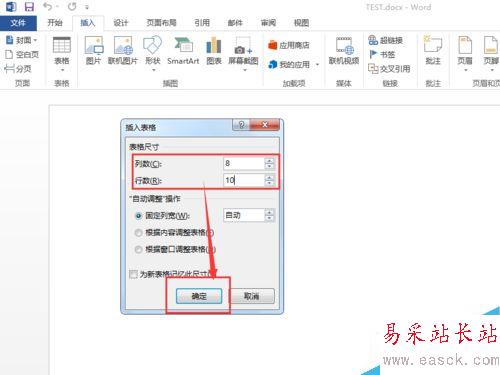Open the 邮件 (Mailings) tab
500x375 pixels.
[235, 23]
